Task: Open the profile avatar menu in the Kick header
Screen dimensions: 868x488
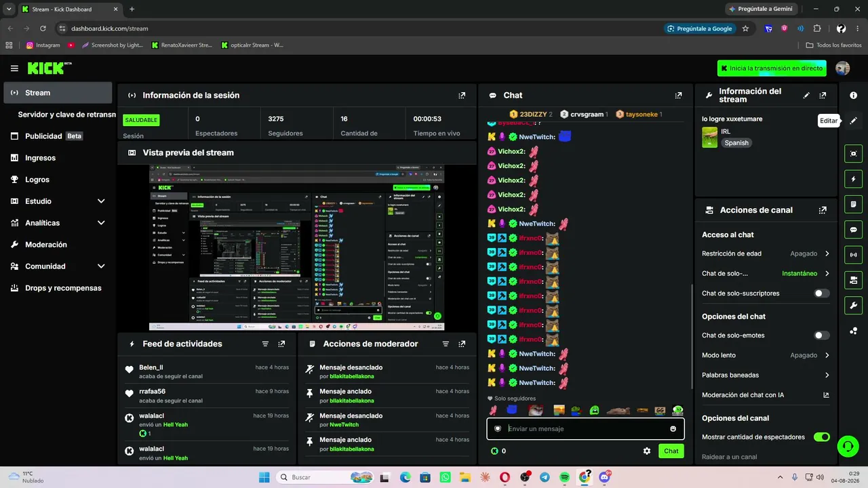Action: (843, 68)
